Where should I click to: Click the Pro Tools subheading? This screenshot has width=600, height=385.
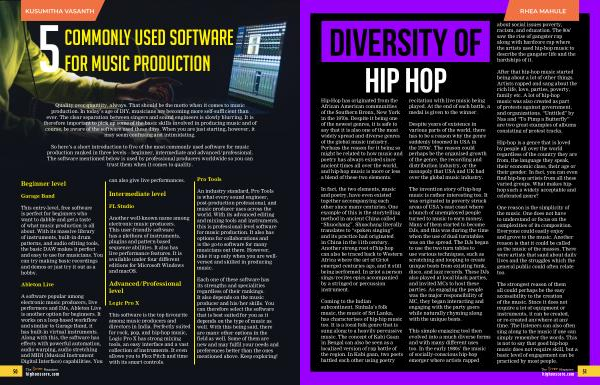pyautogui.click(x=209, y=179)
